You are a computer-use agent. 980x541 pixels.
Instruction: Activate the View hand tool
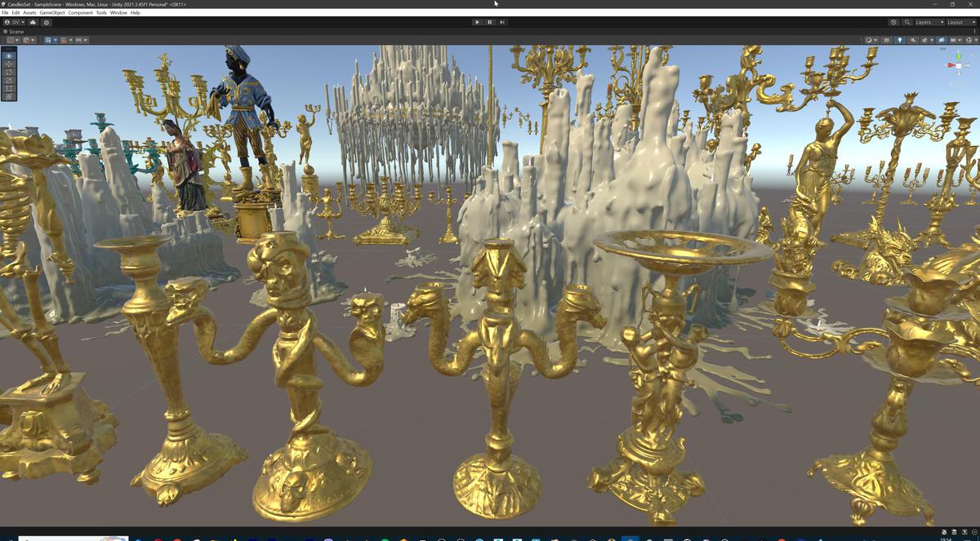pos(7,55)
